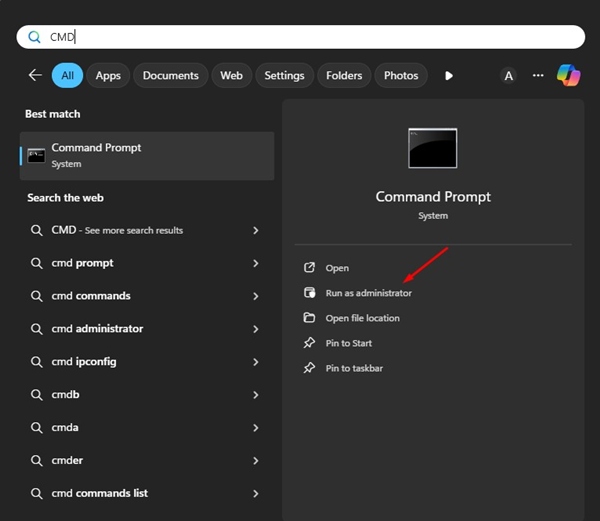600x521 pixels.
Task: Click the large Command Prompt preview icon
Action: (x=433, y=148)
